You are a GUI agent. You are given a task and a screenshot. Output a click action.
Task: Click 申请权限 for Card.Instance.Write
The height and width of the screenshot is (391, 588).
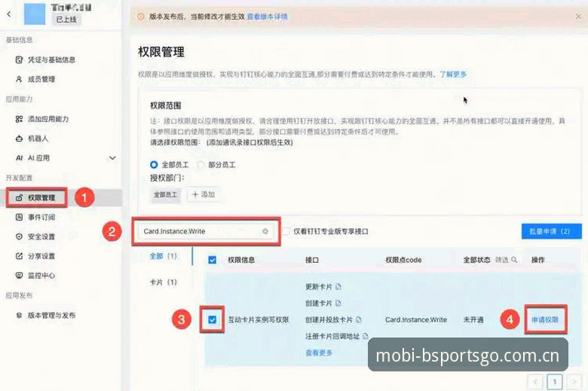[x=545, y=319]
